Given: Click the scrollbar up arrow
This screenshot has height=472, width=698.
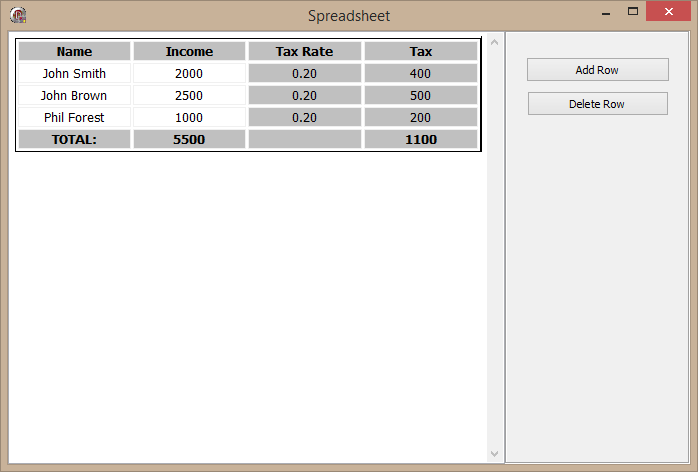Looking at the screenshot, I should (494, 42).
